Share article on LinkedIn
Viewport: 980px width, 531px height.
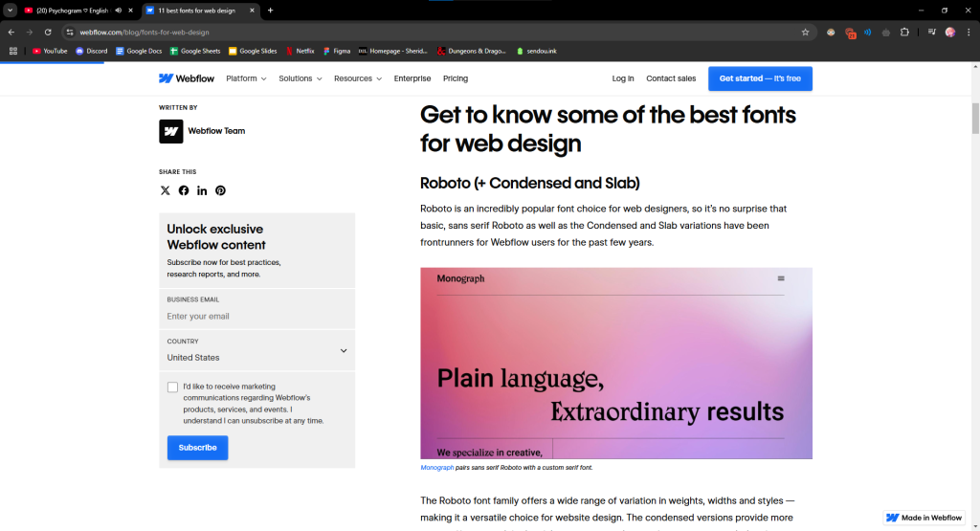pyautogui.click(x=202, y=190)
